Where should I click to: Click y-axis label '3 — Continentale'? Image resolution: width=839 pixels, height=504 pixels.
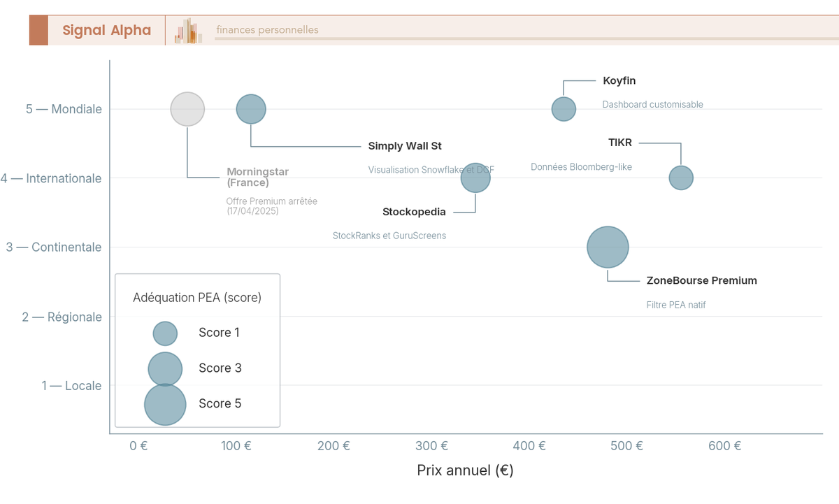(x=54, y=247)
